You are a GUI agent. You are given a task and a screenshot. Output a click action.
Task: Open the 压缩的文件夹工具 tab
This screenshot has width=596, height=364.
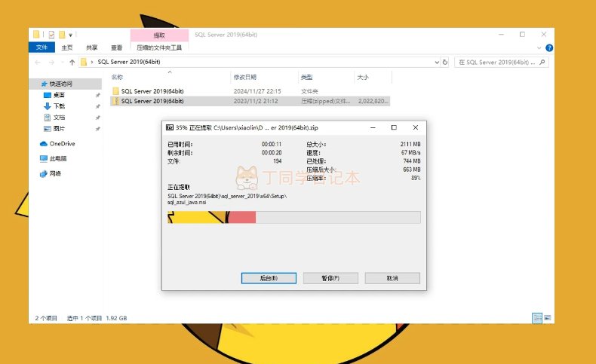159,47
